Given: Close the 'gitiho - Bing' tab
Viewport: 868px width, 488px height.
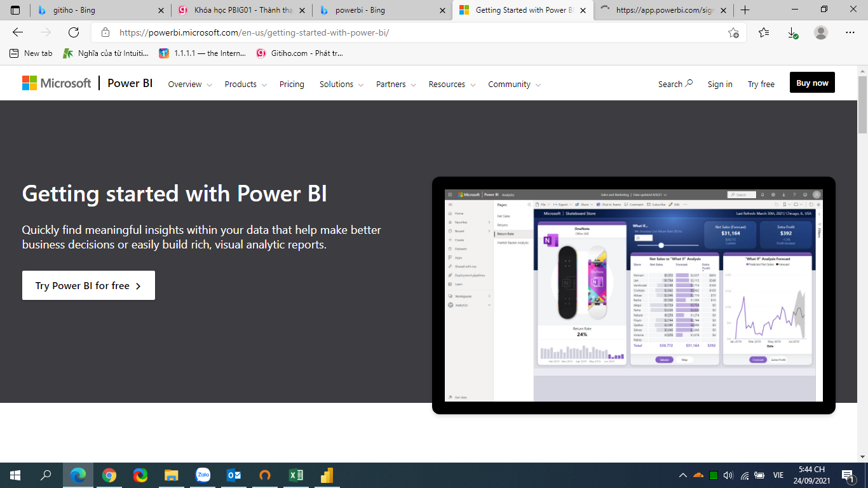Looking at the screenshot, I should click(x=161, y=10).
